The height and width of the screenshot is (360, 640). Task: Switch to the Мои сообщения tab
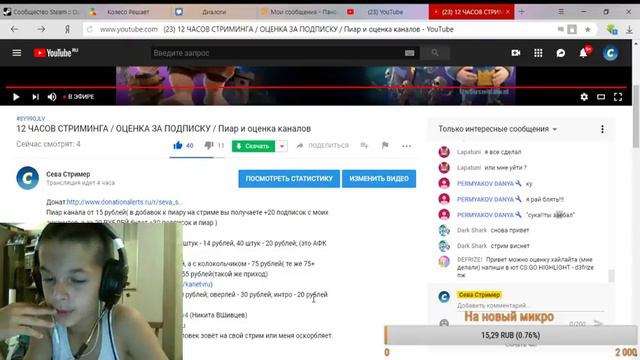click(300, 12)
